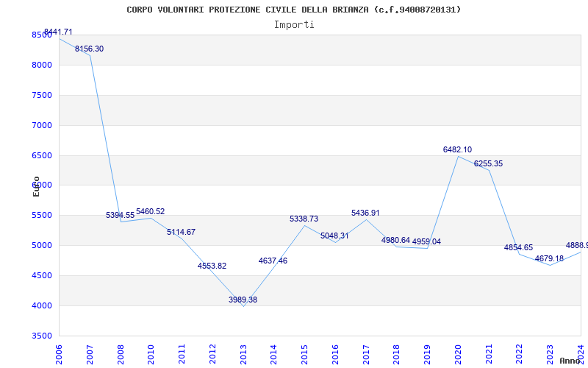
Task: Click the Euro y-axis title
Action: pyautogui.click(x=36, y=187)
